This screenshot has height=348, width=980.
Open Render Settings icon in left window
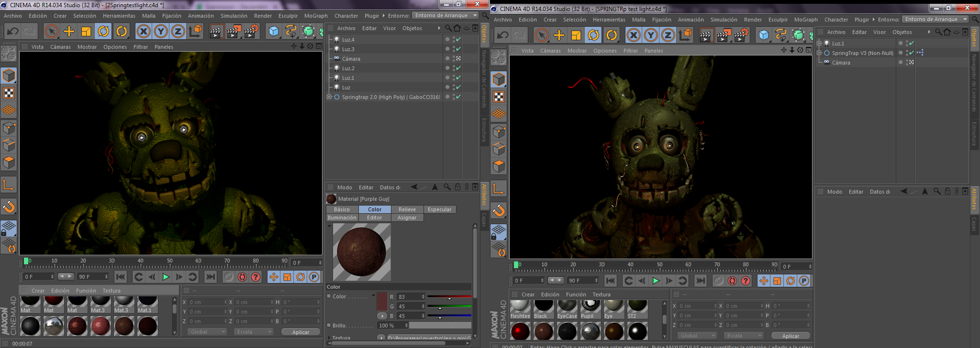click(251, 32)
